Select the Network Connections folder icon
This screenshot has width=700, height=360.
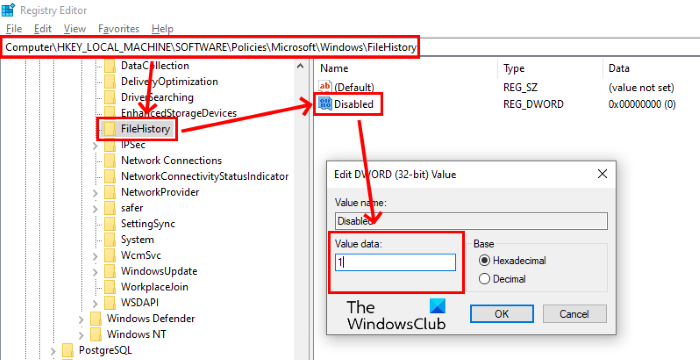pos(110,161)
